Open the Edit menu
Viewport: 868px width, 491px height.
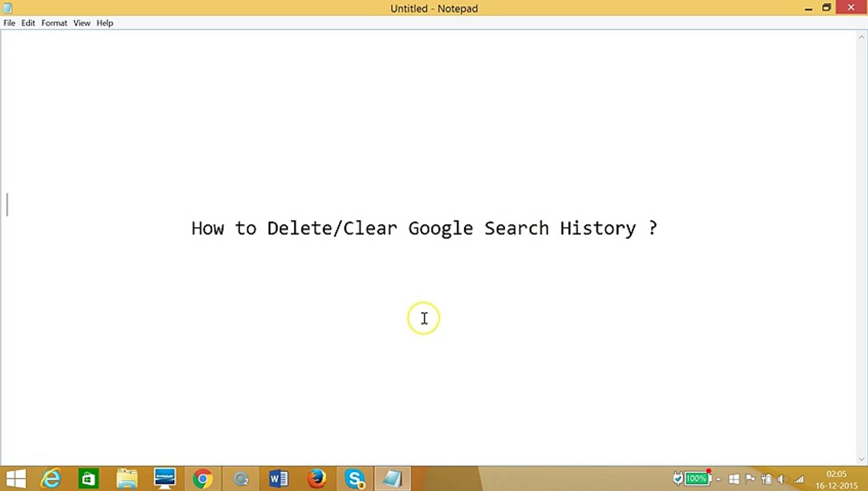point(28,23)
